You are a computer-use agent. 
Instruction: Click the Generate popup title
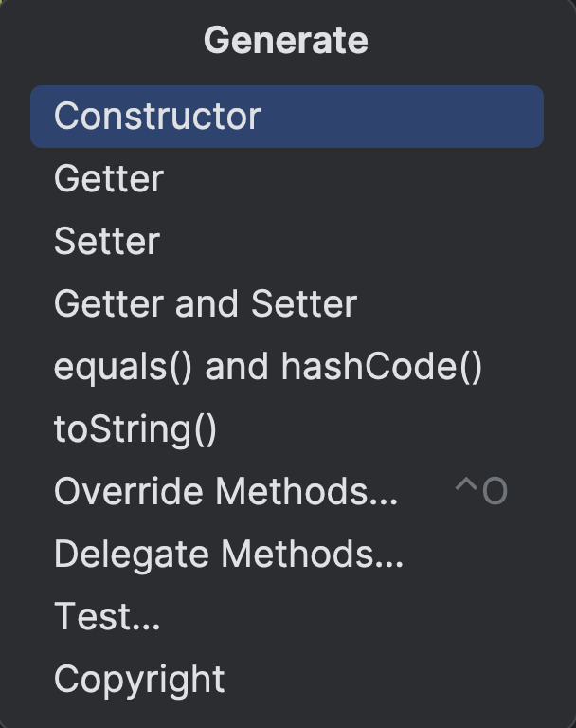[285, 41]
